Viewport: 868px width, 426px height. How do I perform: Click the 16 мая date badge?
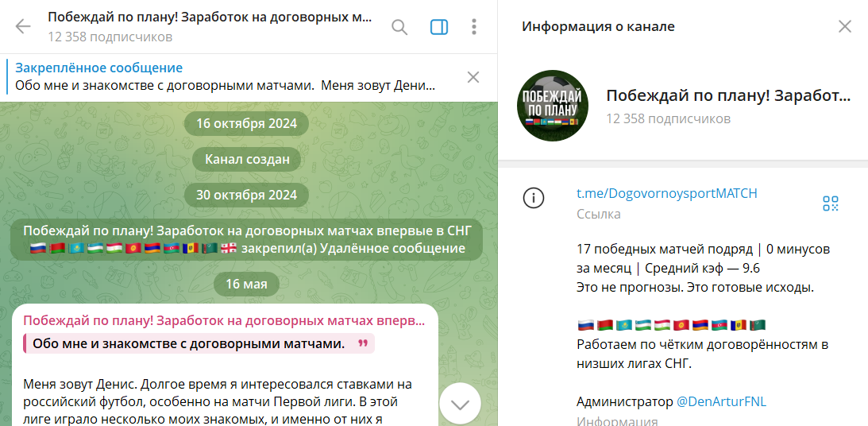click(x=246, y=284)
